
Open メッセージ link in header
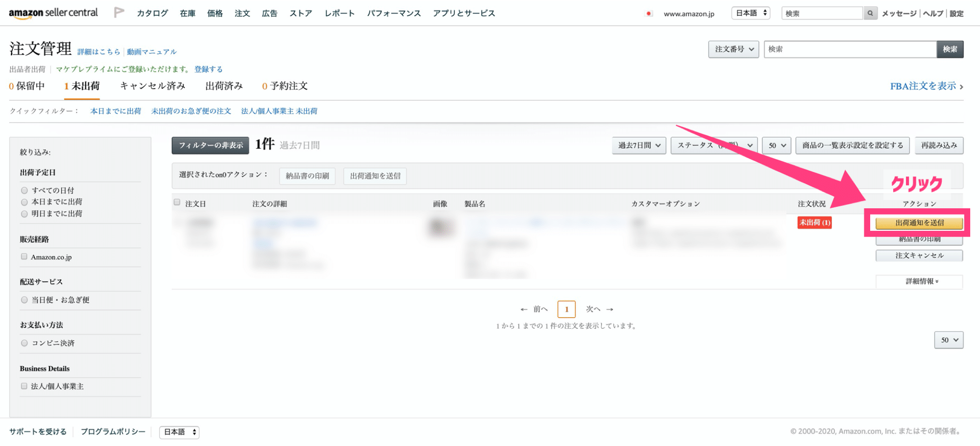pyautogui.click(x=899, y=14)
